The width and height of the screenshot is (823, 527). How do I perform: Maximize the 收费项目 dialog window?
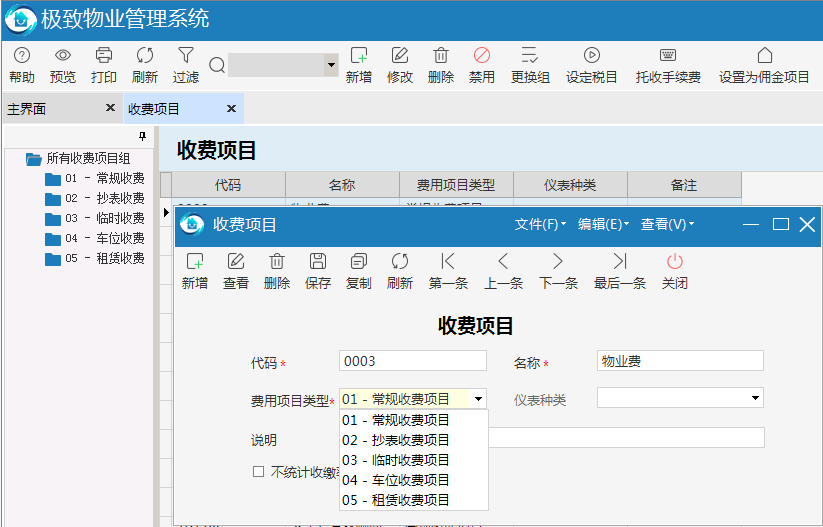click(x=780, y=225)
